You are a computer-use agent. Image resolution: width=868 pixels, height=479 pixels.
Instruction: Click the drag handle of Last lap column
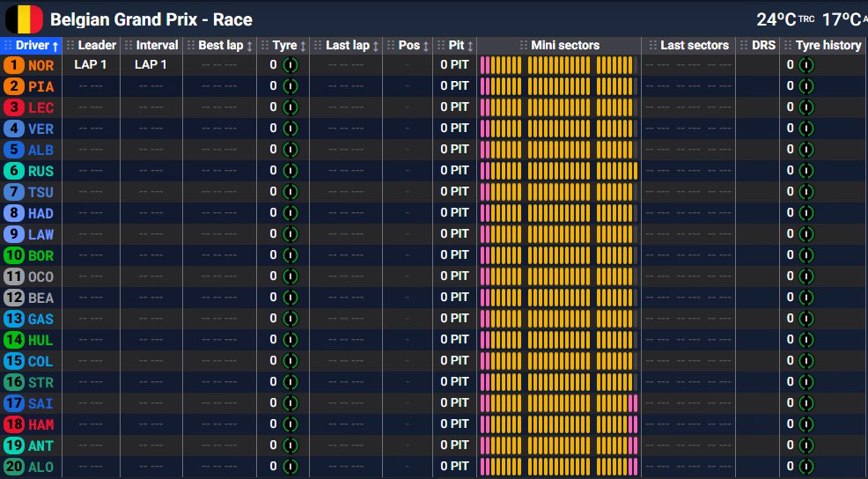tap(318, 46)
